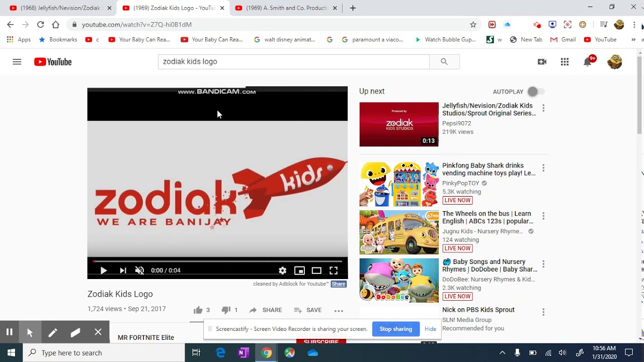Image resolution: width=644 pixels, height=362 pixels.
Task: Go to the YouTube home logo
Action: pos(53,62)
